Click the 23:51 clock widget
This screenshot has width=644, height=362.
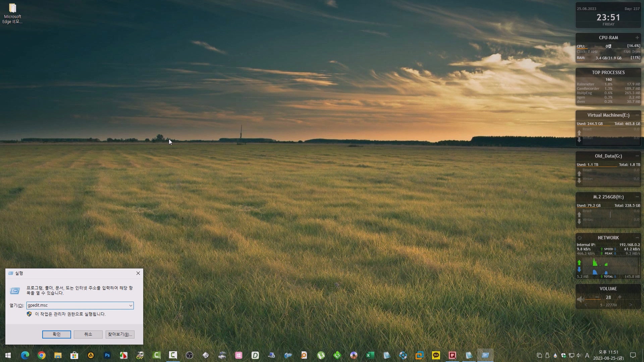click(608, 17)
